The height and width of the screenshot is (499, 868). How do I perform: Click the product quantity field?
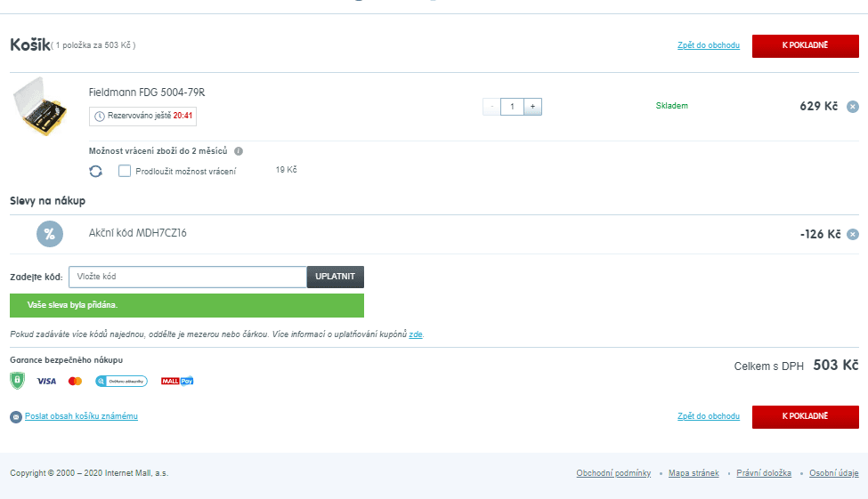click(x=512, y=107)
